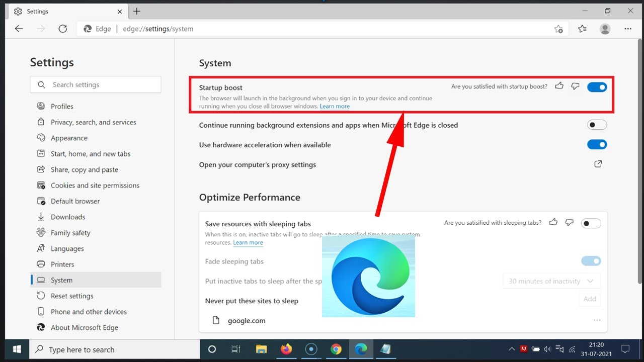The image size is (644, 362).
Task: Enable continue running background extensions toggle
Action: tap(597, 125)
